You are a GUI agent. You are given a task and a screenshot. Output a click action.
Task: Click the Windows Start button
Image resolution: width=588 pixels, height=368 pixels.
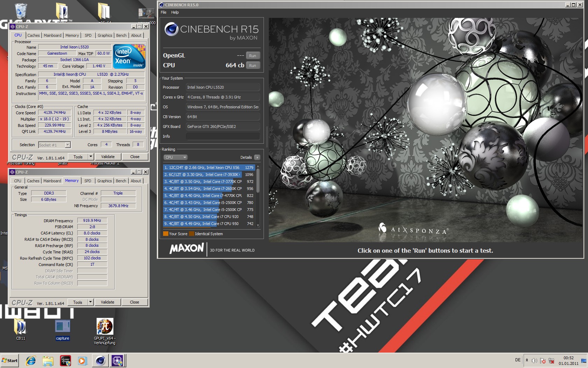pos(10,361)
